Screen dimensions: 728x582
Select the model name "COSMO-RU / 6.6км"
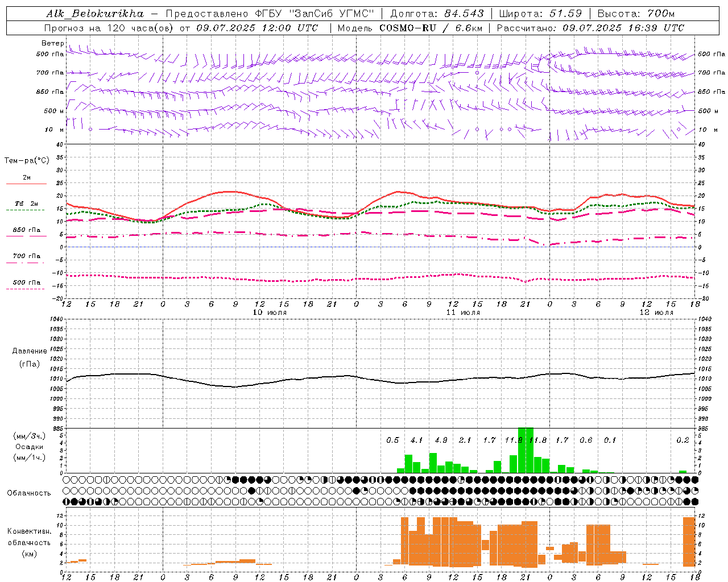tap(431, 28)
